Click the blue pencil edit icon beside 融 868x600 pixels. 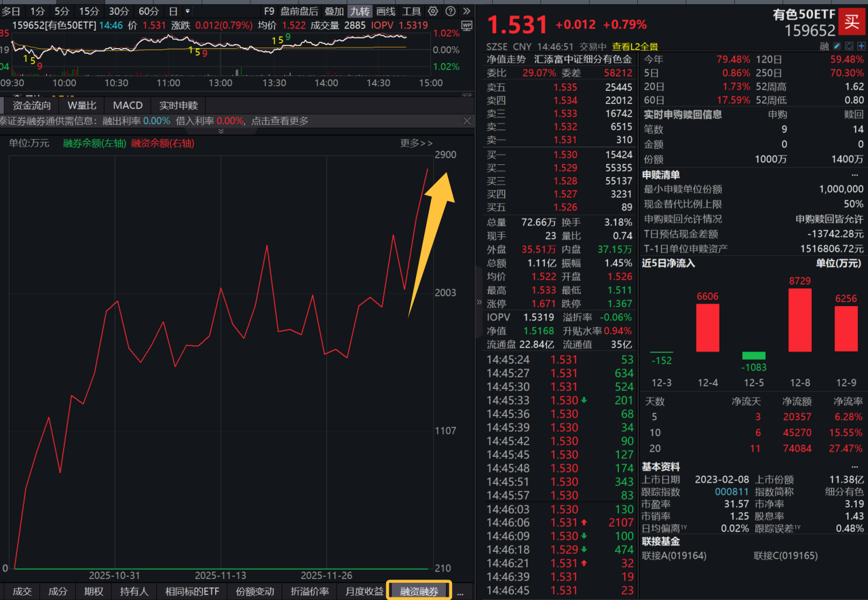[x=837, y=45]
